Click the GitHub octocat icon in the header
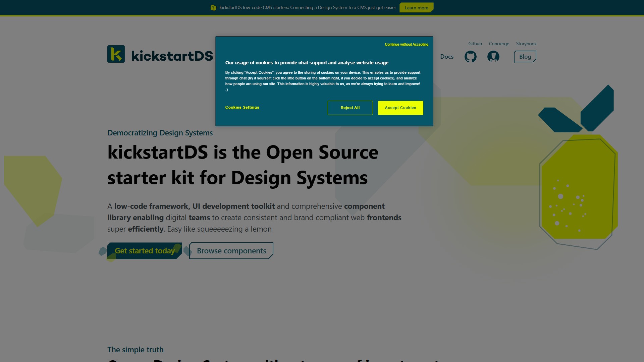The width and height of the screenshot is (644, 362). [x=470, y=57]
